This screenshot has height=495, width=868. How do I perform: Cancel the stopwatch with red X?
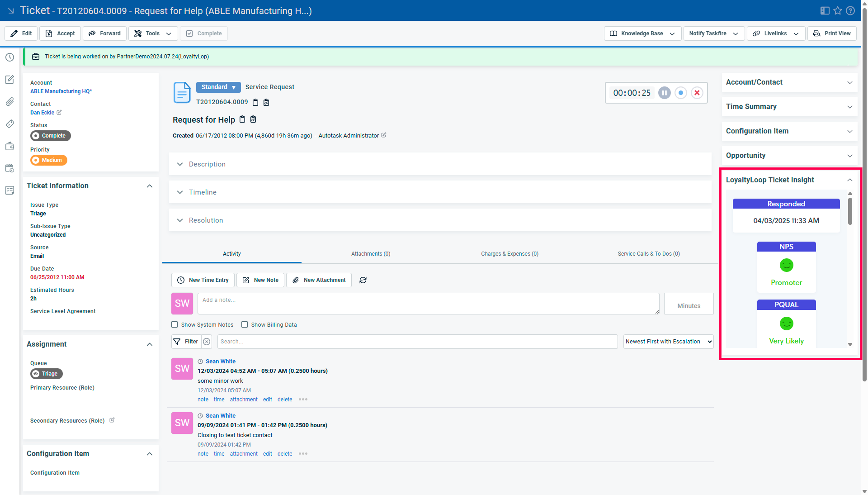697,93
